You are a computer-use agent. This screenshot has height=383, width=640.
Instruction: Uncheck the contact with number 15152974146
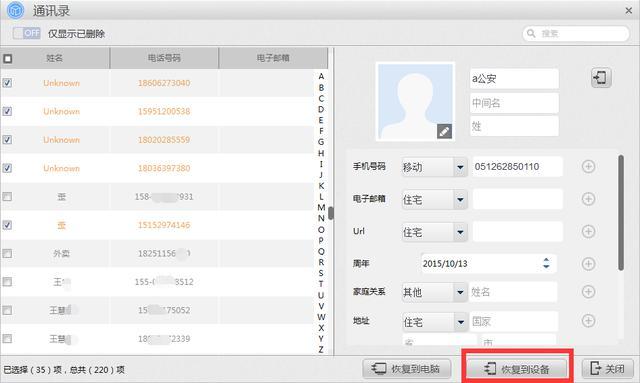pos(7,225)
